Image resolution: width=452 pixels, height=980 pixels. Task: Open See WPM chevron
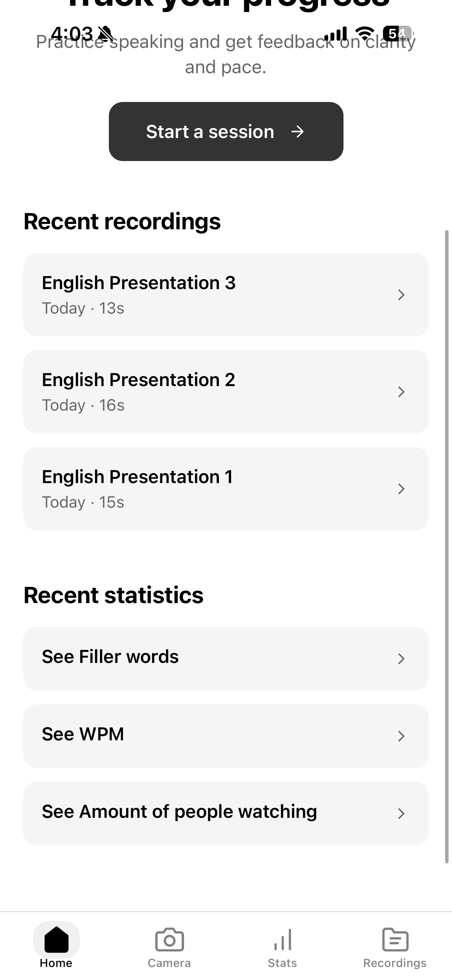pos(401,736)
